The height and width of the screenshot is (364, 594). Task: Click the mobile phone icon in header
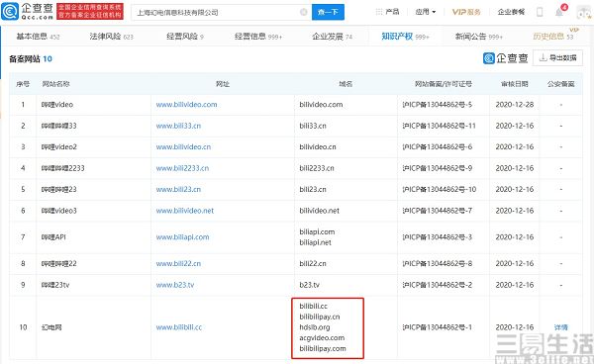pyautogui.click(x=540, y=12)
